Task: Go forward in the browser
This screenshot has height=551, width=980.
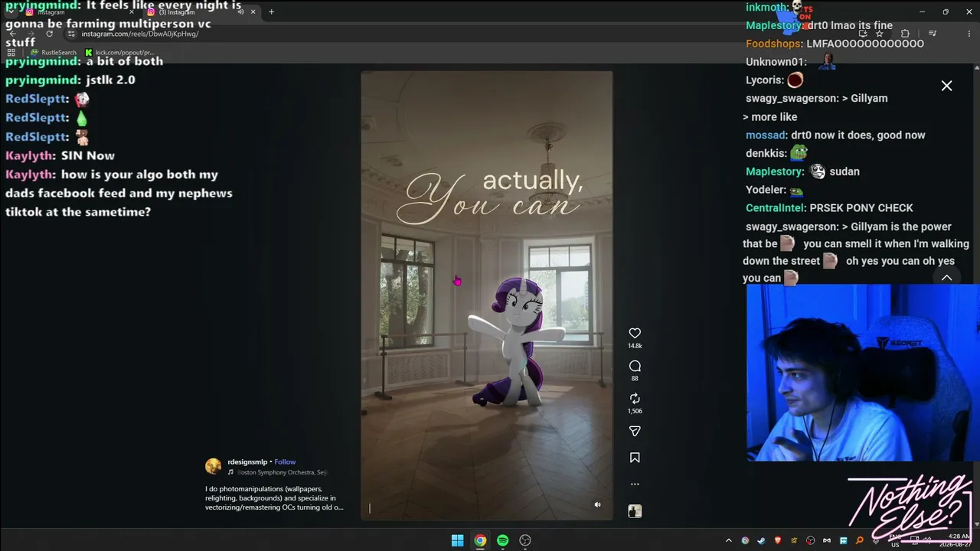Action: pyautogui.click(x=30, y=34)
